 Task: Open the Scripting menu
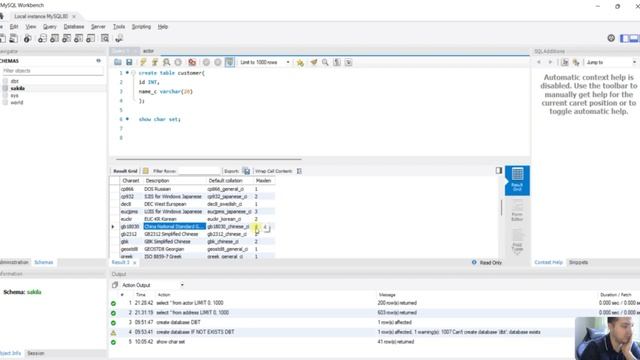(141, 27)
